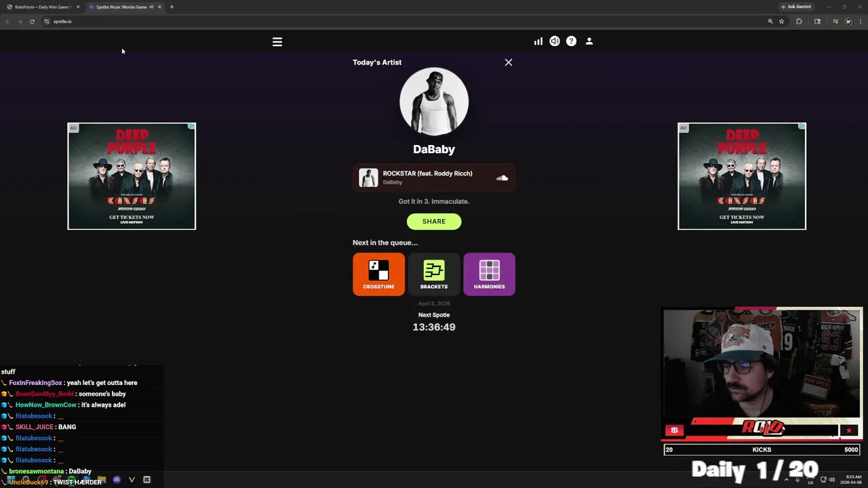Open the statistics bar chart icon
The height and width of the screenshot is (488, 868).
(538, 41)
